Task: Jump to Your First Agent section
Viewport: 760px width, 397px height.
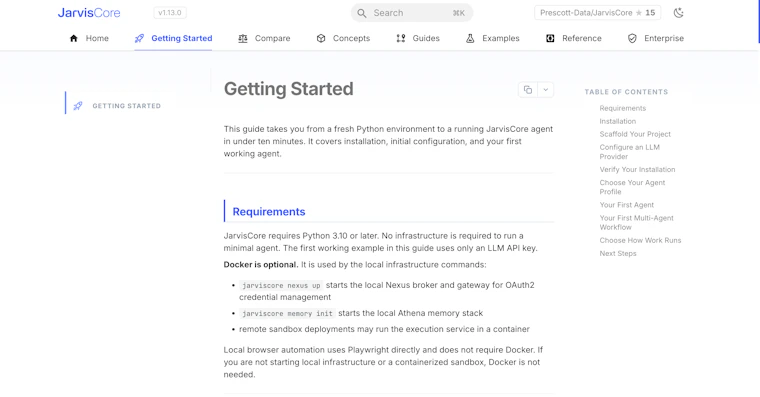Action: [626, 205]
